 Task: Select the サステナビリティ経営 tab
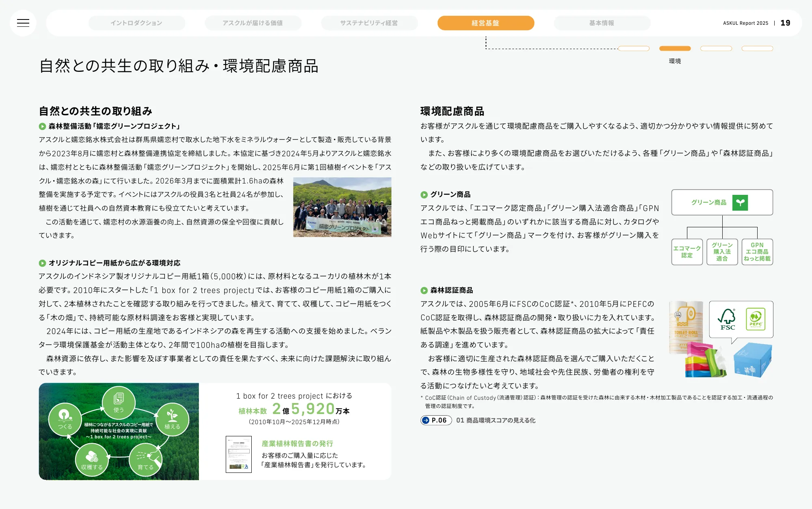coord(369,23)
